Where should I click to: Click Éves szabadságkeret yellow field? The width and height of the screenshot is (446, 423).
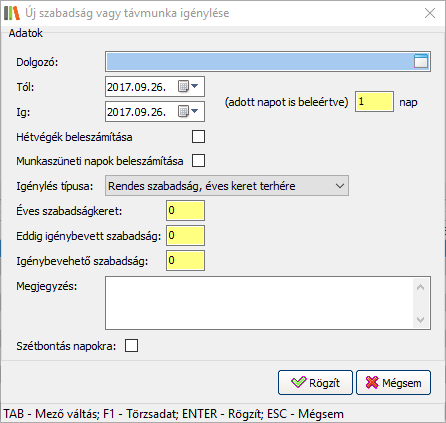click(185, 211)
